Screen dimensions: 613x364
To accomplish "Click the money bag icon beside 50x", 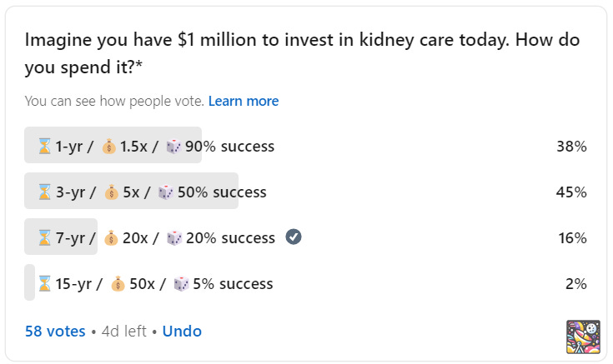I will coord(118,284).
